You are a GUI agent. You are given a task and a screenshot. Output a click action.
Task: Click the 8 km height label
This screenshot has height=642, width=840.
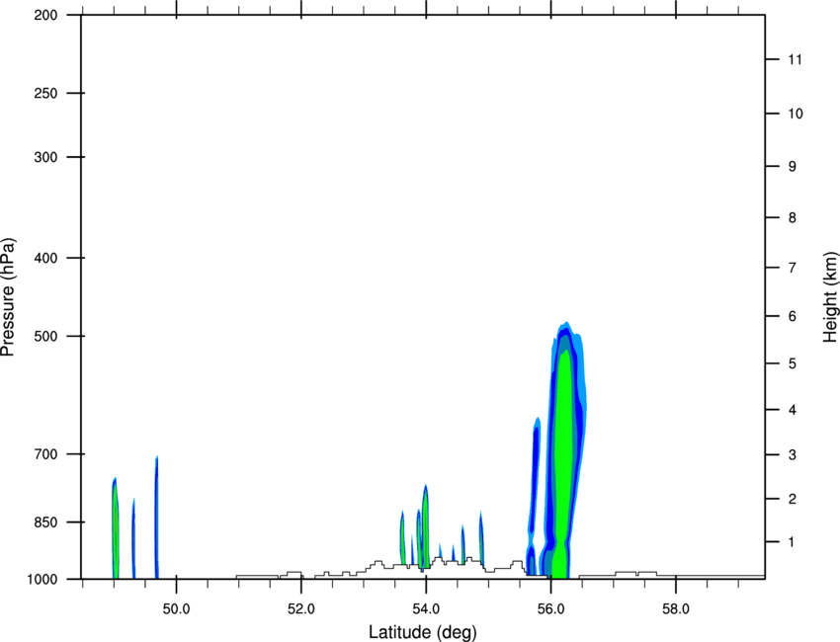click(792, 218)
